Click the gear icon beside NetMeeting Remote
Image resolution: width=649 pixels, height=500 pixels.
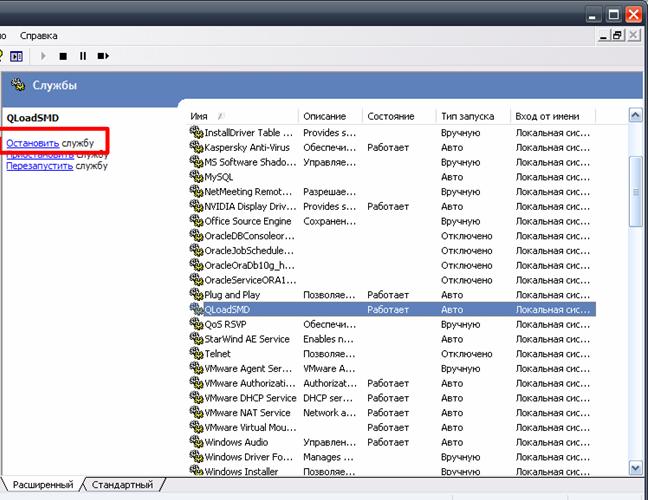196,191
